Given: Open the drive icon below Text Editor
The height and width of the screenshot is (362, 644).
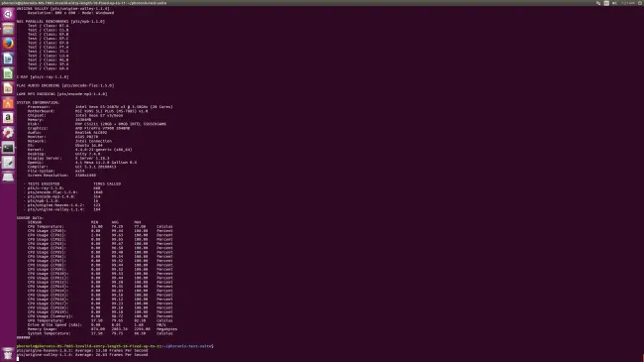Looking at the screenshot, I should pos(8,177).
